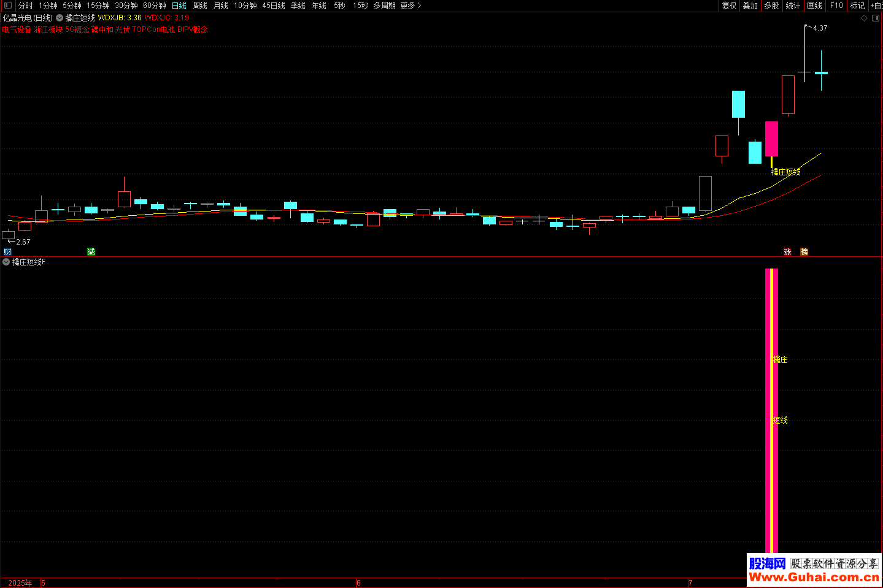The height and width of the screenshot is (588, 883).
Task: Select the 60分钟 period
Action: pos(155,6)
